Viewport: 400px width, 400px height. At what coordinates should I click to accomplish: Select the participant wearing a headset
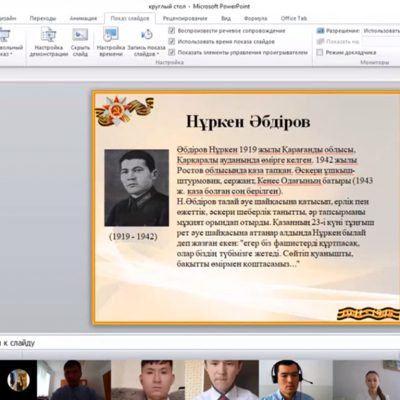coord(296,380)
